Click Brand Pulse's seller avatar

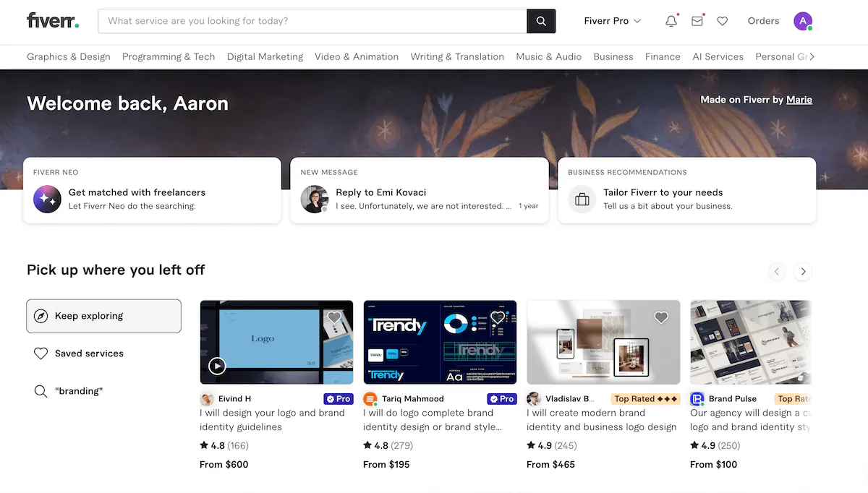(697, 399)
